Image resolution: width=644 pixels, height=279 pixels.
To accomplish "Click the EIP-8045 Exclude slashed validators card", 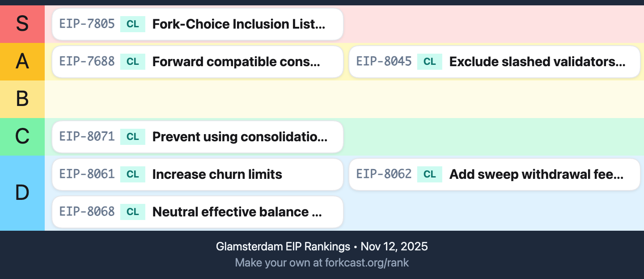I will tap(494, 62).
